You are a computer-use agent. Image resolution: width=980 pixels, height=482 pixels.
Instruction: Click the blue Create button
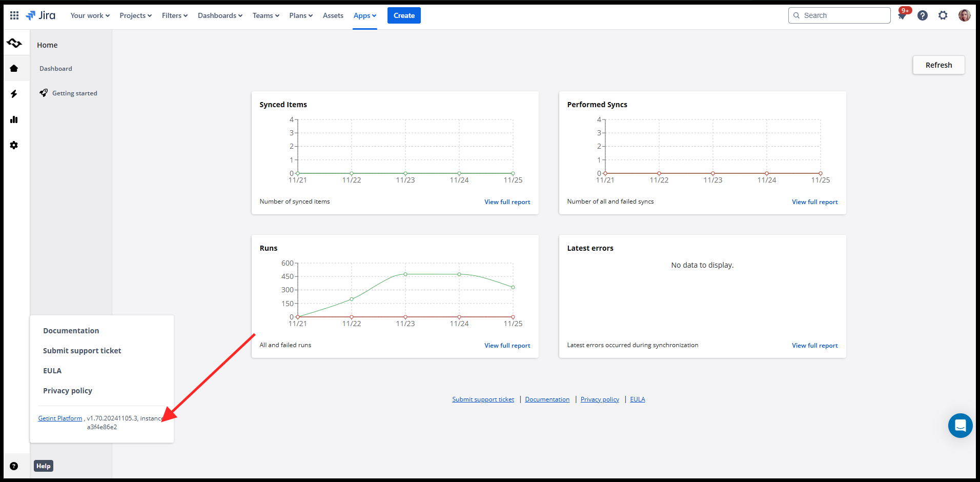point(404,15)
